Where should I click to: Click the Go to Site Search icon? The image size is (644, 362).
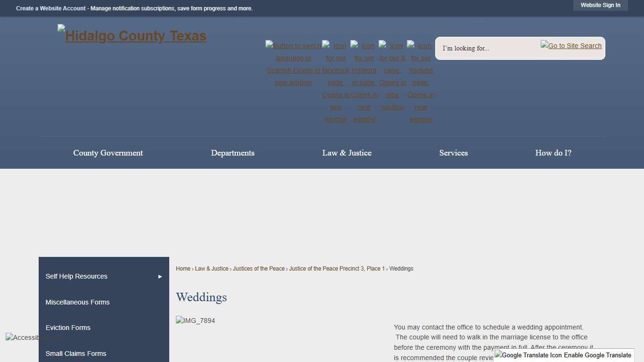coord(571,46)
